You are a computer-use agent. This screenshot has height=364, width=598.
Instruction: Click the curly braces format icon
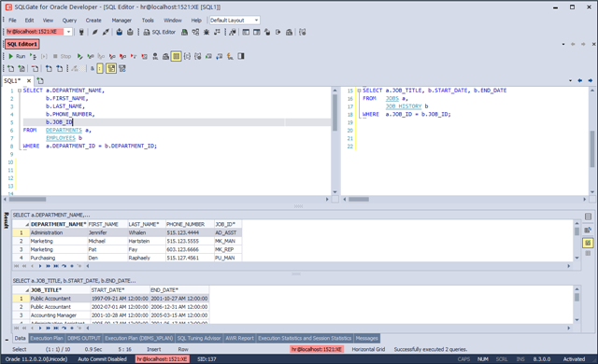tap(187, 56)
